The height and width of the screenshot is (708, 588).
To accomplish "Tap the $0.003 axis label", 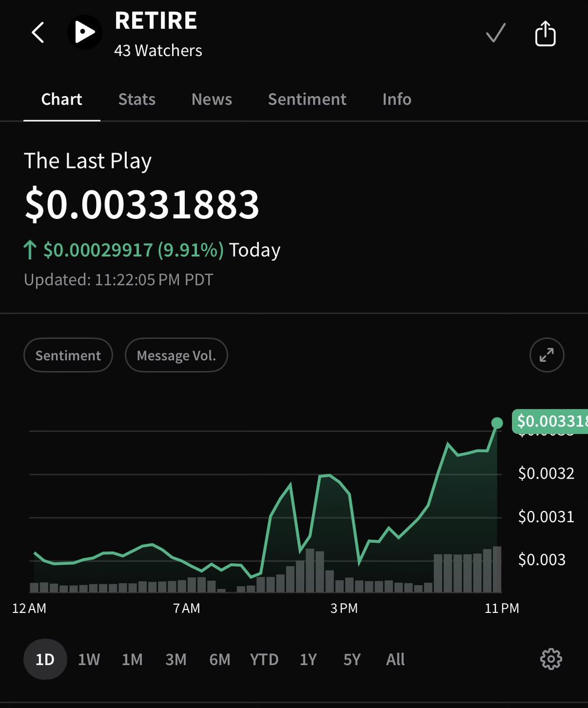I will pyautogui.click(x=542, y=560).
